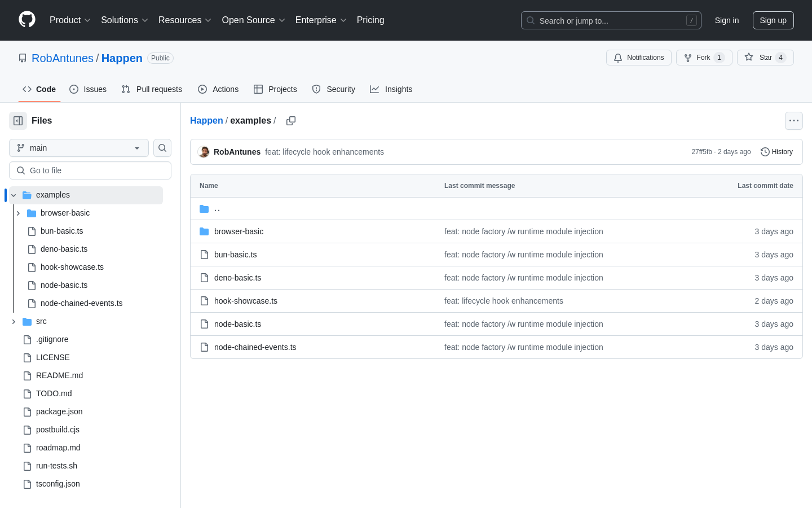The image size is (812, 508).
Task: Switch to the Pull requests tab
Action: [x=152, y=89]
